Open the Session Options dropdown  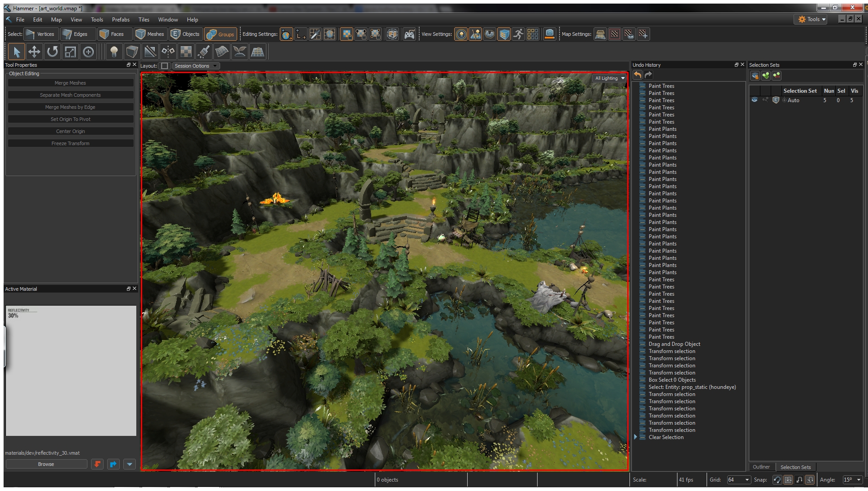coord(196,66)
